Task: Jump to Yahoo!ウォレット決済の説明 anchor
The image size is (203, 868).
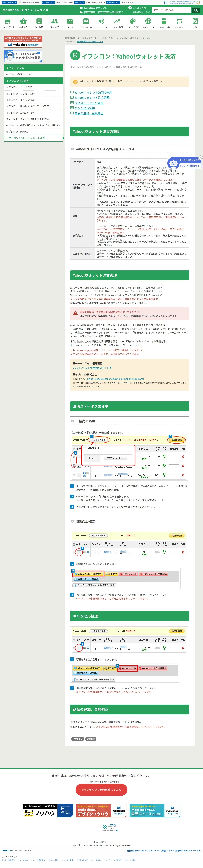Action: pos(93,92)
